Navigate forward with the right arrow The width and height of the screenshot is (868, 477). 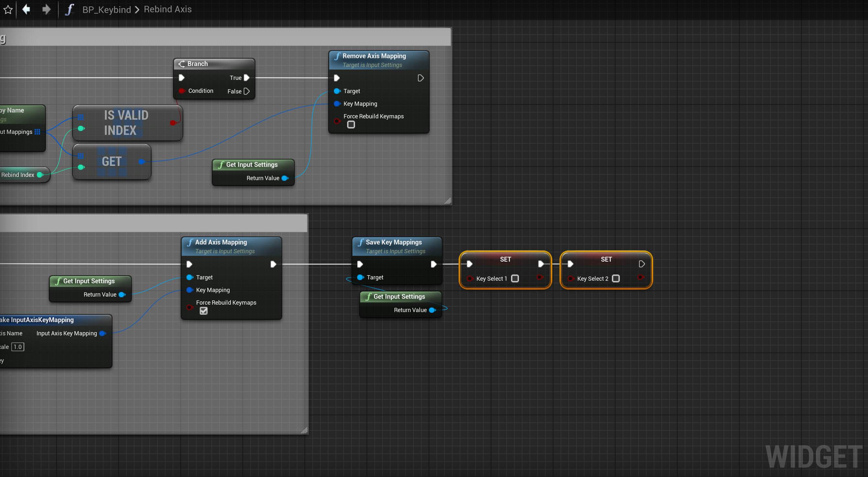click(x=46, y=9)
